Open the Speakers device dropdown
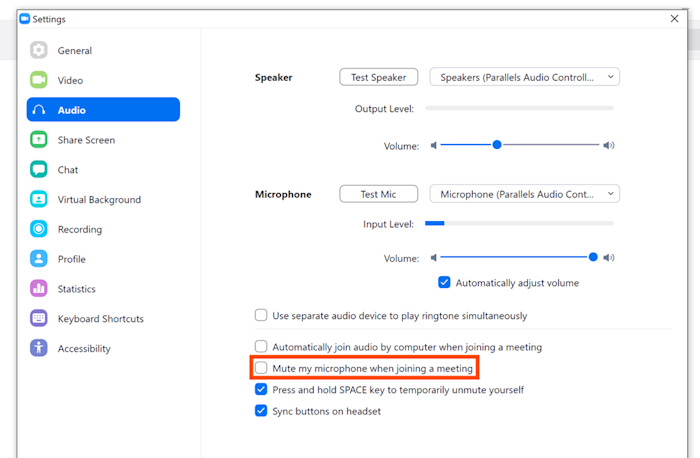The height and width of the screenshot is (458, 700). click(x=525, y=77)
